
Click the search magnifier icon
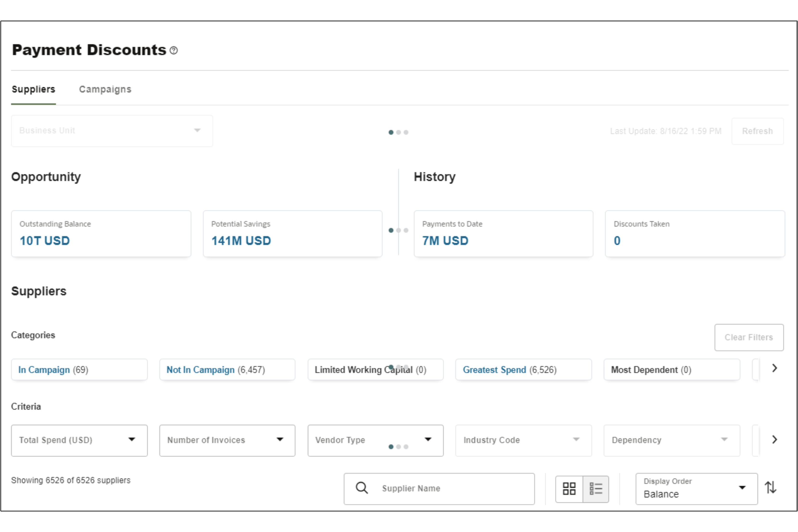click(x=362, y=488)
